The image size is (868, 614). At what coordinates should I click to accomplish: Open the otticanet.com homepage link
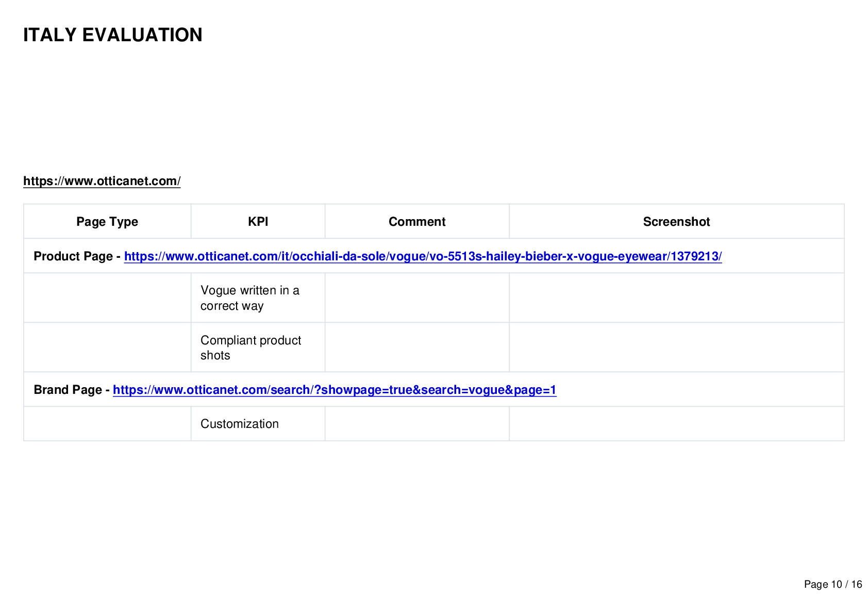tap(102, 181)
